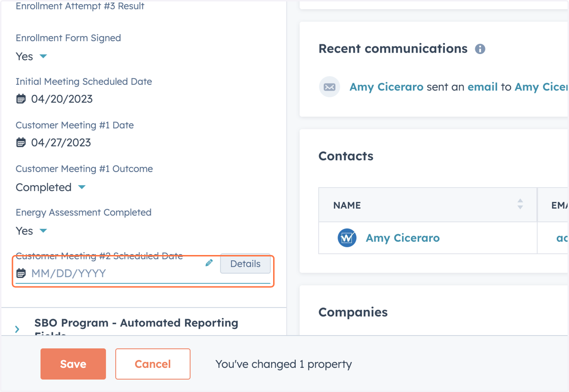Click the 'You've changed 1 property' message
This screenshot has width=569, height=392.
pyautogui.click(x=284, y=364)
